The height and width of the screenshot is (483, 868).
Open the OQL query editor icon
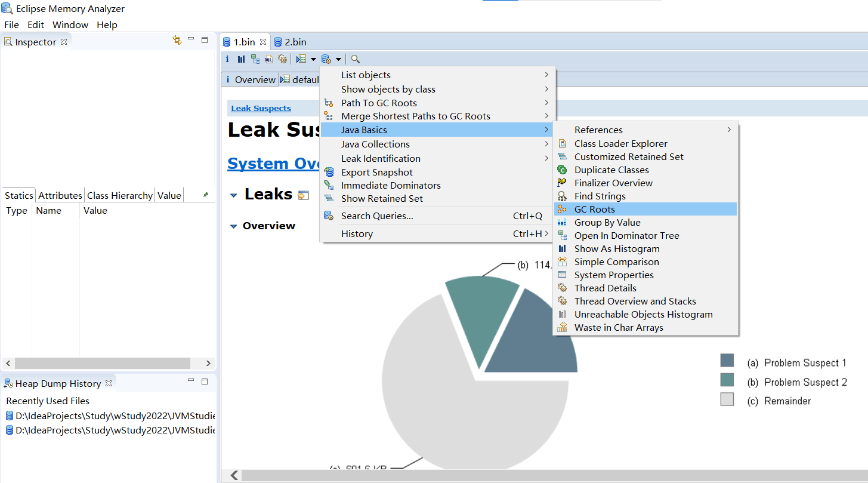pos(269,59)
